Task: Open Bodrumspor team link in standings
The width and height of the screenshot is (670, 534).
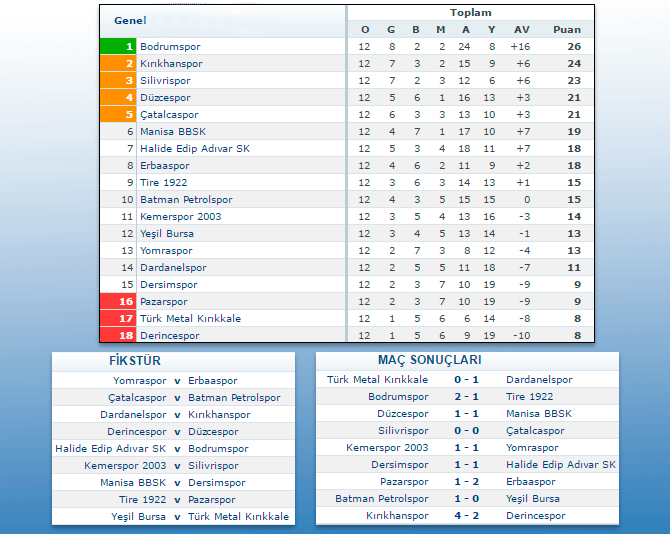Action: pos(170,47)
